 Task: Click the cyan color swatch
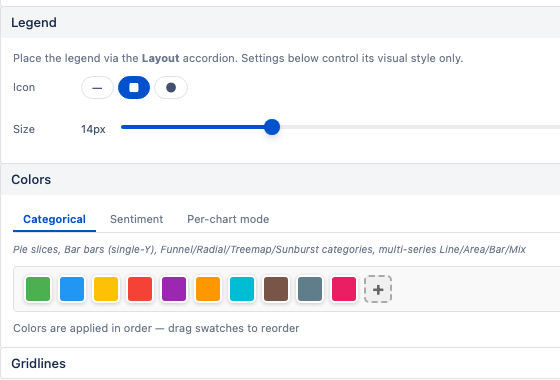pos(242,289)
